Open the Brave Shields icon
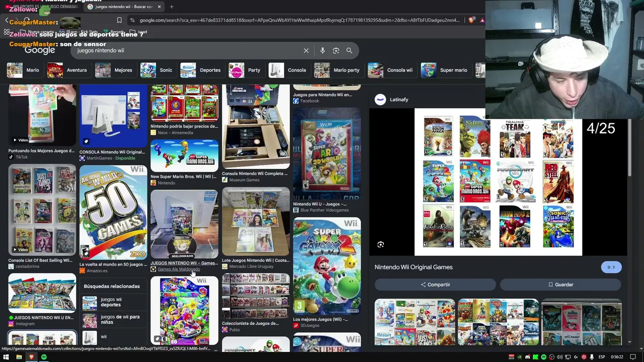This screenshot has height=362, width=644. click(x=471, y=20)
